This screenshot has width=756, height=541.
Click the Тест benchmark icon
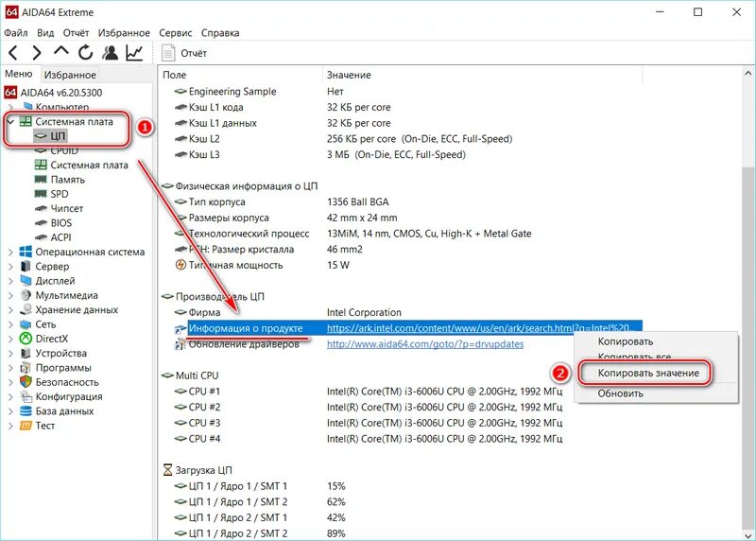[x=26, y=426]
